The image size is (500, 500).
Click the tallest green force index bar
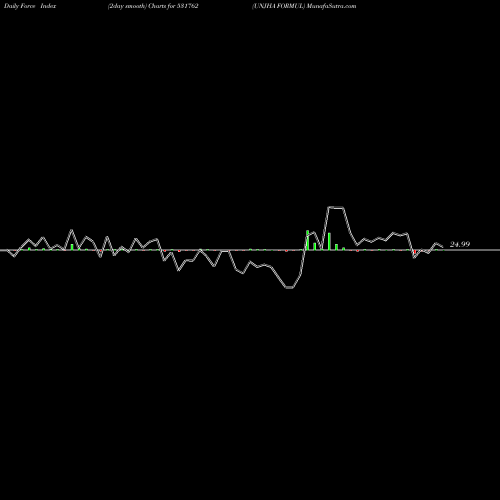pyautogui.click(x=308, y=240)
